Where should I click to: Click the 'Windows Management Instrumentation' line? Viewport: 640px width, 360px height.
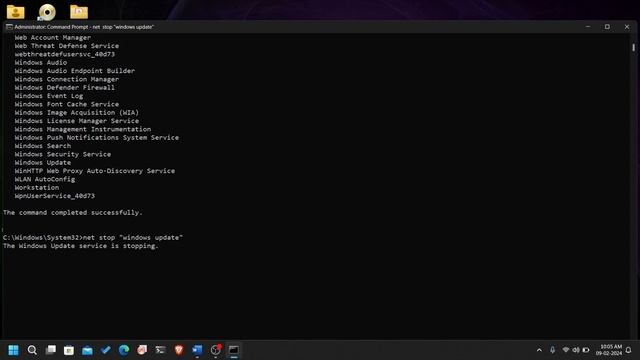pos(83,129)
